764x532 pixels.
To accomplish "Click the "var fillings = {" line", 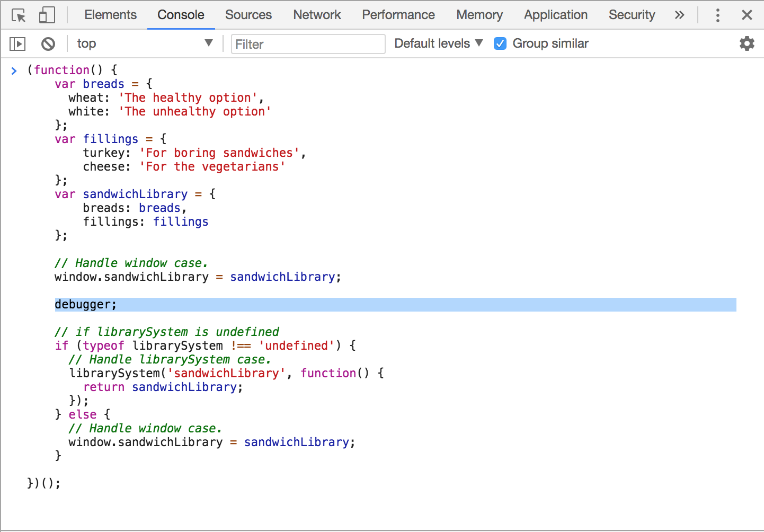I will tap(111, 139).
